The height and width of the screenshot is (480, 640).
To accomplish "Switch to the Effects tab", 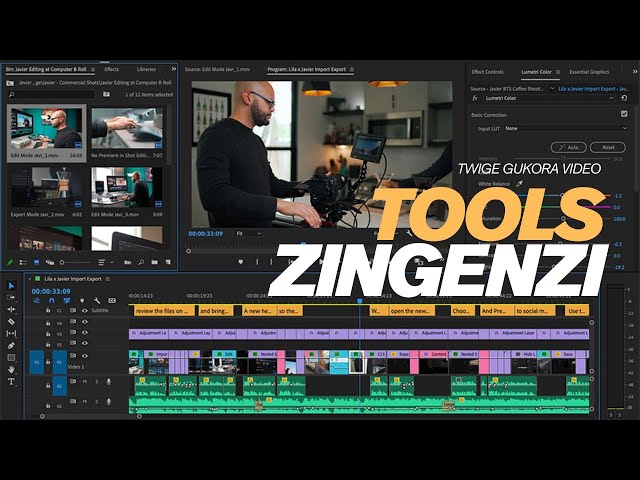I will pos(111,69).
